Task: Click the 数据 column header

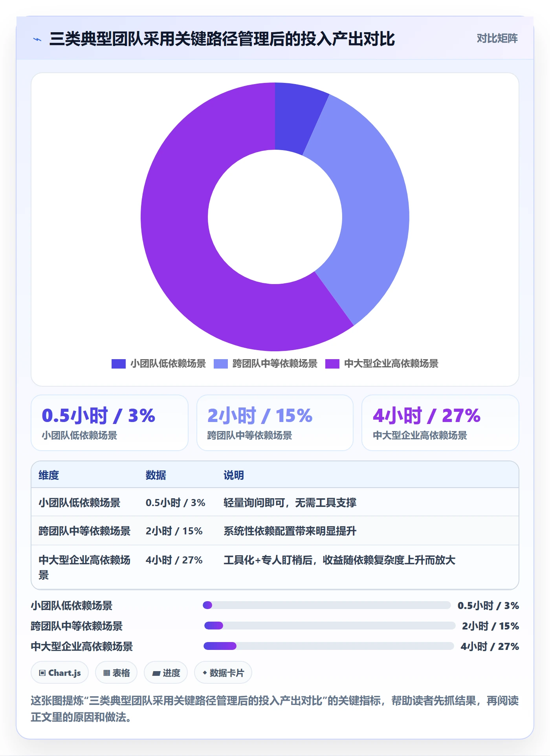Action: pos(156,475)
